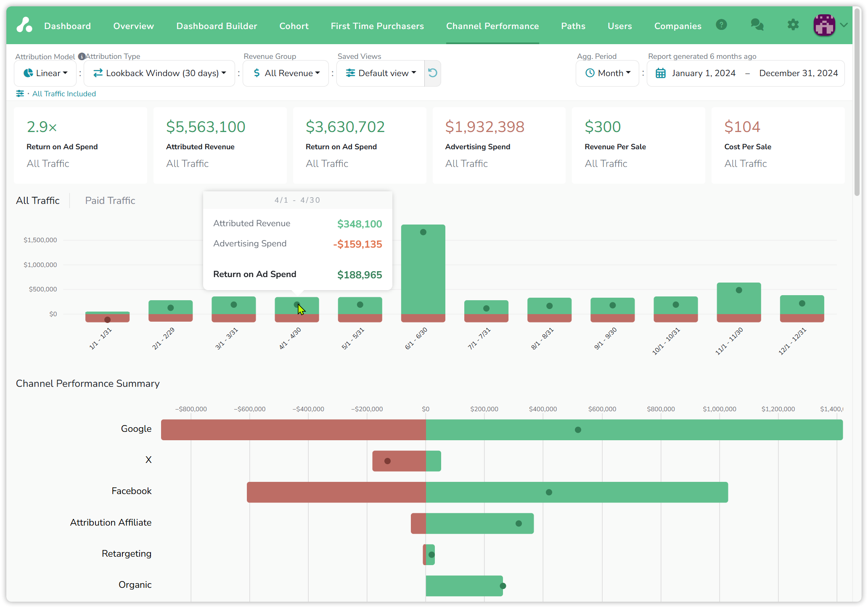868x608 pixels.
Task: Click the 5/1 - 5/31 monthly bar
Action: tap(360, 309)
